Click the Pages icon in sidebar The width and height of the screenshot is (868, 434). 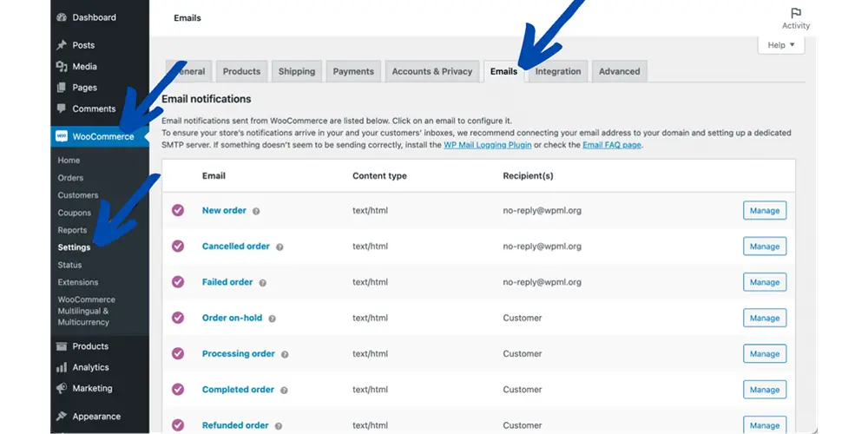pos(62,88)
